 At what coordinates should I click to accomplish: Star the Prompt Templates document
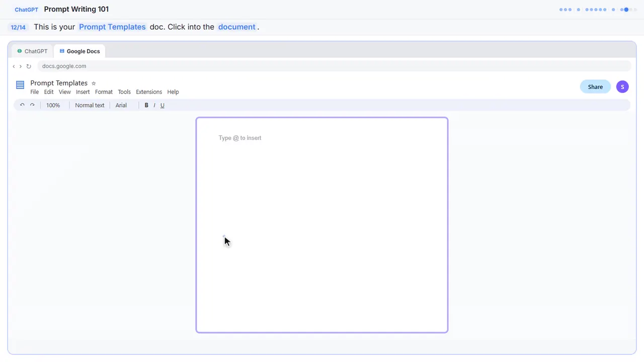click(94, 83)
